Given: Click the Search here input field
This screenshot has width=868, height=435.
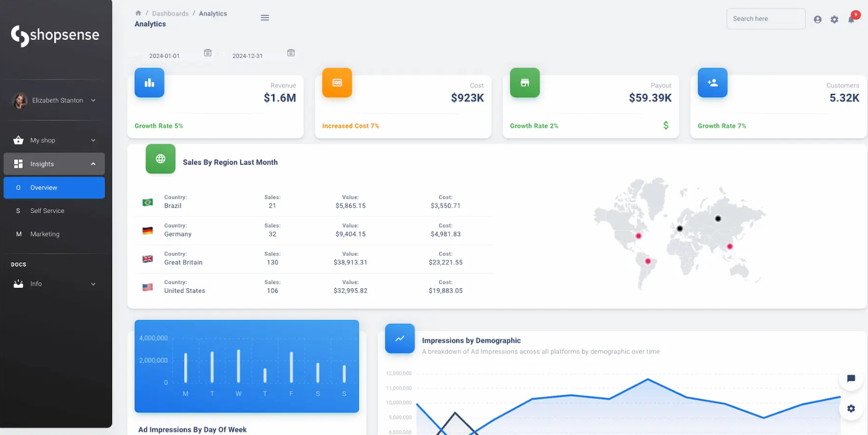Looking at the screenshot, I should (x=765, y=19).
